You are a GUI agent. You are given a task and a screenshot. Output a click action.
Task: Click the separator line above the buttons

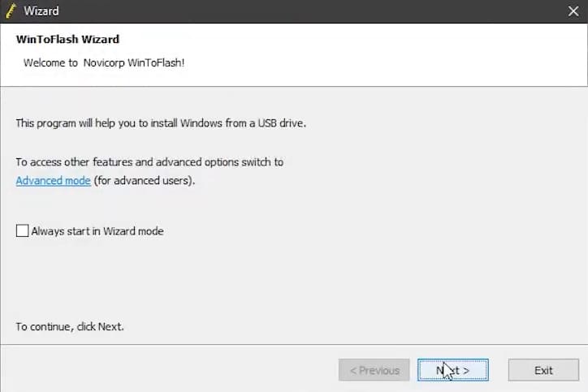point(294,345)
